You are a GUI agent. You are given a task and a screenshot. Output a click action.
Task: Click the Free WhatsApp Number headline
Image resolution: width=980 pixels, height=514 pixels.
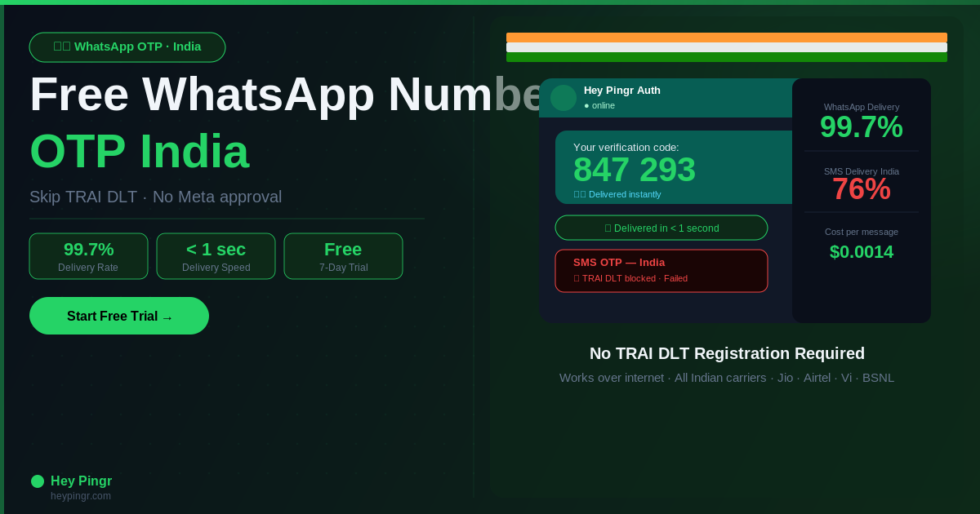pos(286,94)
